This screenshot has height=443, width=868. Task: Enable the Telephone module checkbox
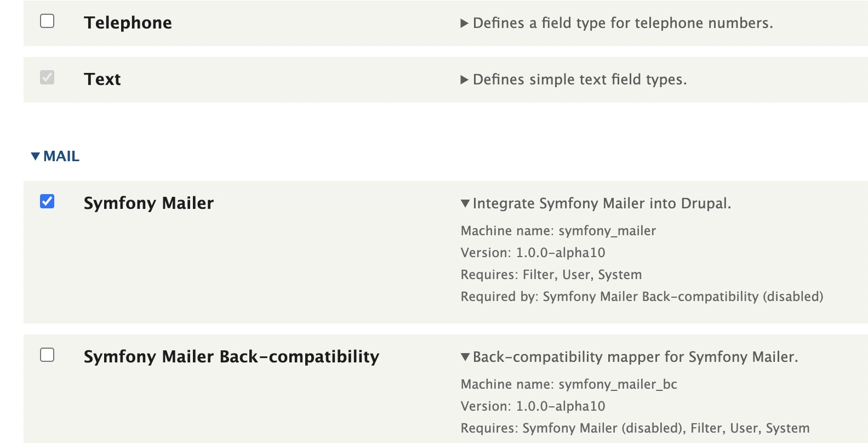47,21
